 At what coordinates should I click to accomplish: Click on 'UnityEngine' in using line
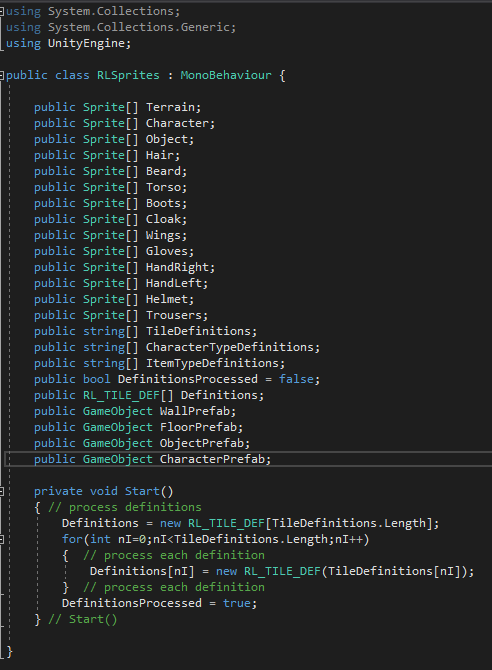(86, 43)
